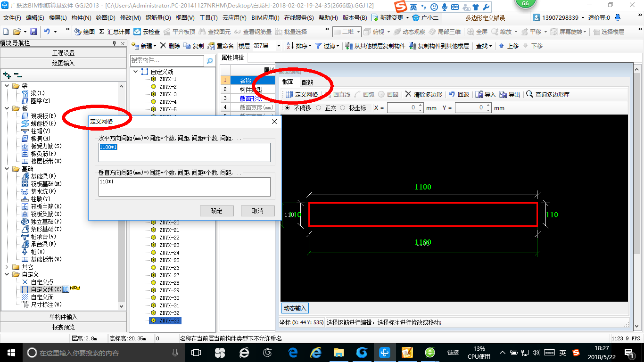Click 取消 in 定义网格 dialog
Image resolution: width=644 pixels, height=362 pixels.
[257, 211]
